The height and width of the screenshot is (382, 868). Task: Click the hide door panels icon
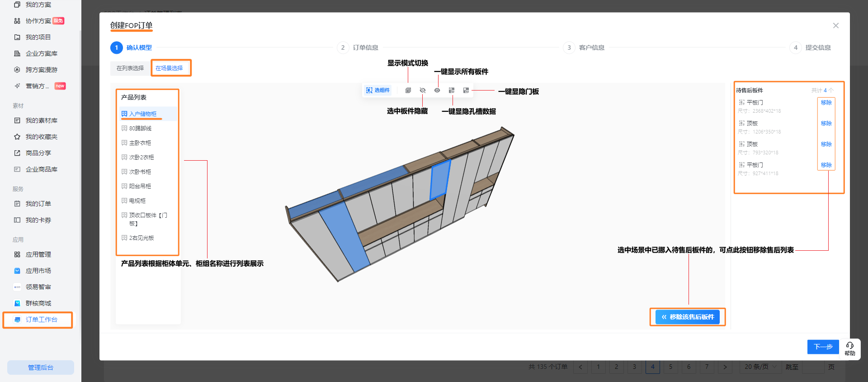pos(466,91)
